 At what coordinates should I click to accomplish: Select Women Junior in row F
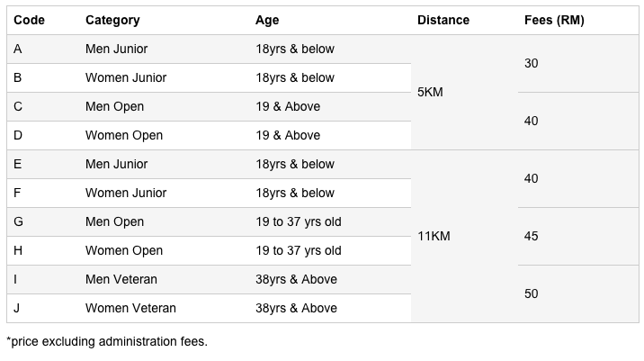click(126, 193)
